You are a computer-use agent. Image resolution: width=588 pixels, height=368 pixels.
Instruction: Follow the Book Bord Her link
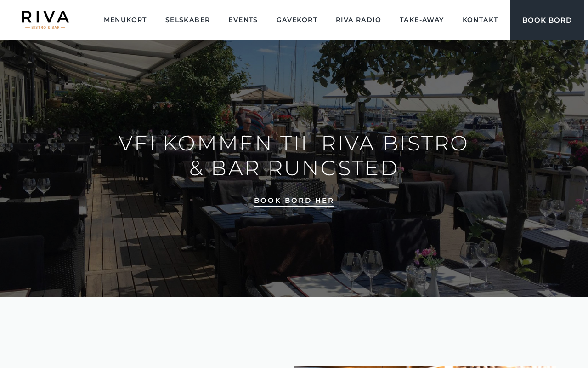click(294, 201)
